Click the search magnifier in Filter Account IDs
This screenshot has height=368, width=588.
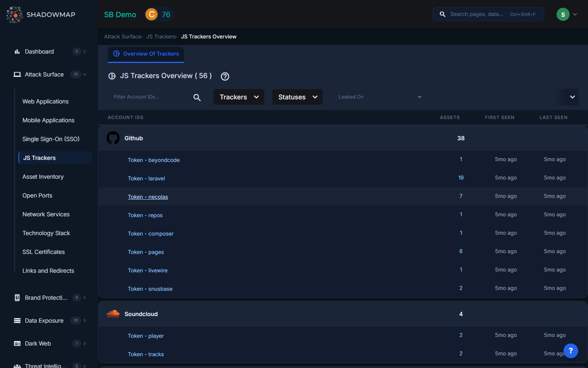tap(197, 97)
